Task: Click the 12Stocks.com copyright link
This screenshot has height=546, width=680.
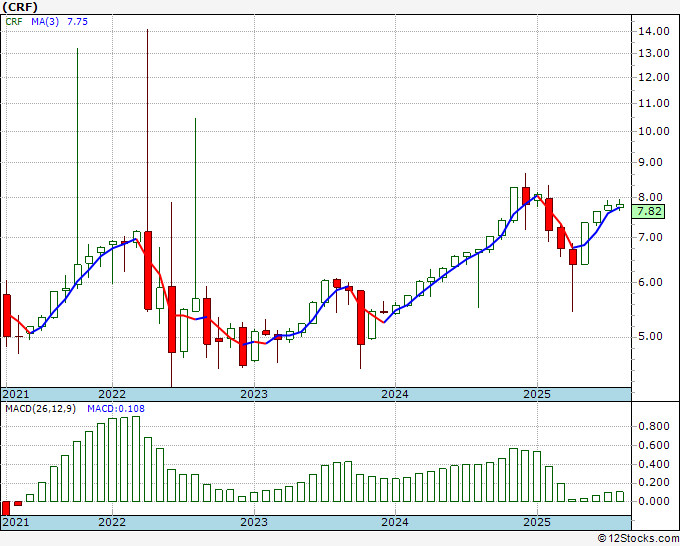Action: click(x=638, y=539)
